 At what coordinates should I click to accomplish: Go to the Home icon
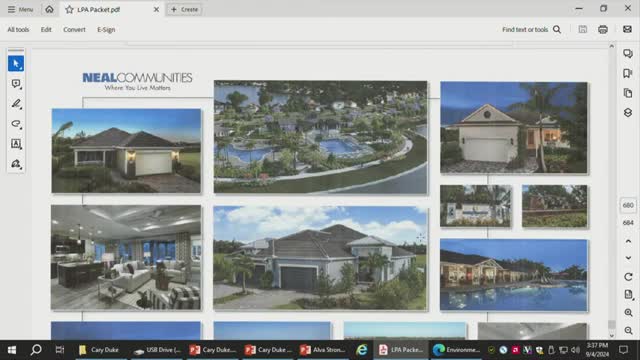49,9
